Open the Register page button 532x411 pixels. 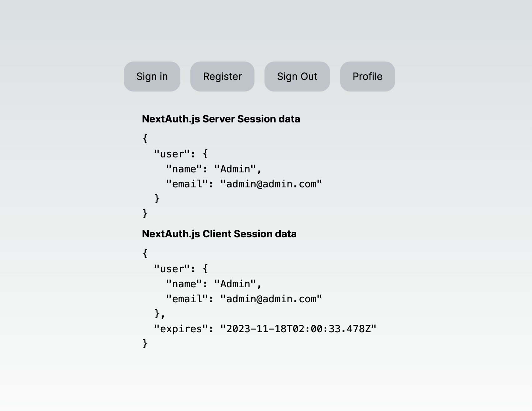point(222,77)
